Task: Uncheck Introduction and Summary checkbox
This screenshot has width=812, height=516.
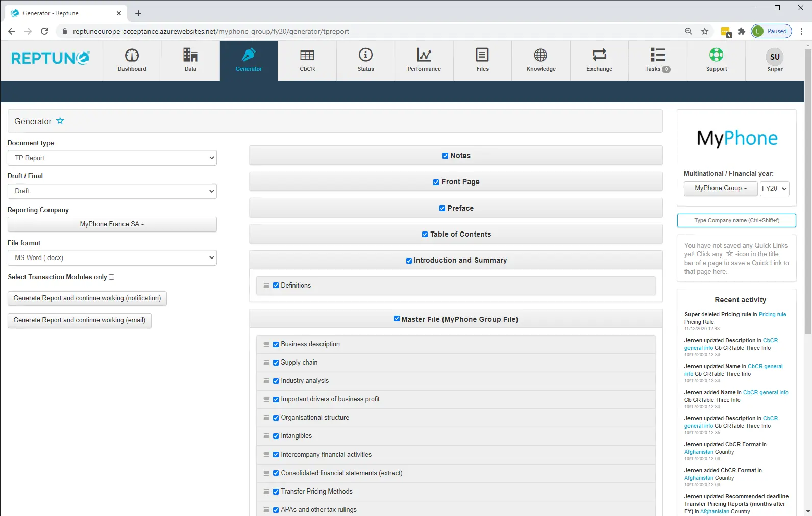Action: click(x=409, y=261)
